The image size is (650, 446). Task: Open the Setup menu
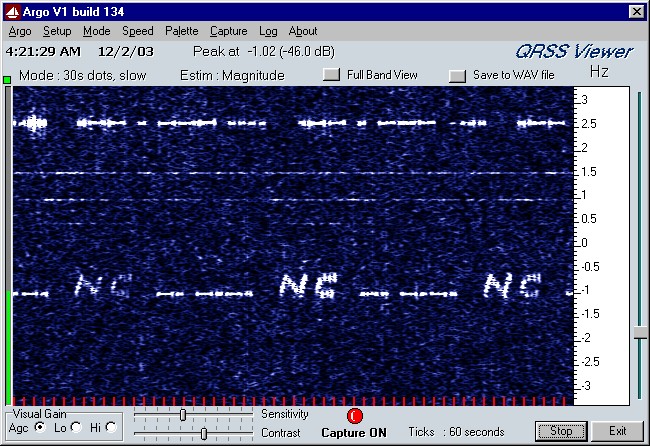[57, 31]
